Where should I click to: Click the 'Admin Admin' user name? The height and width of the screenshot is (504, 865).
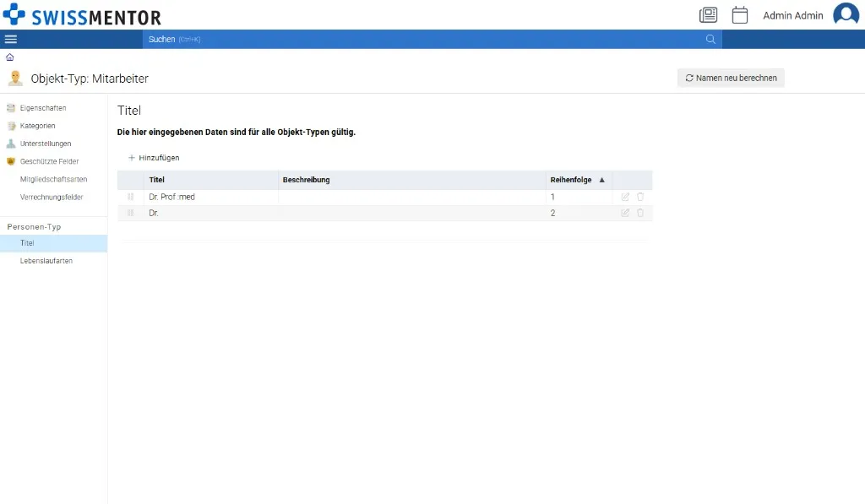(x=792, y=15)
